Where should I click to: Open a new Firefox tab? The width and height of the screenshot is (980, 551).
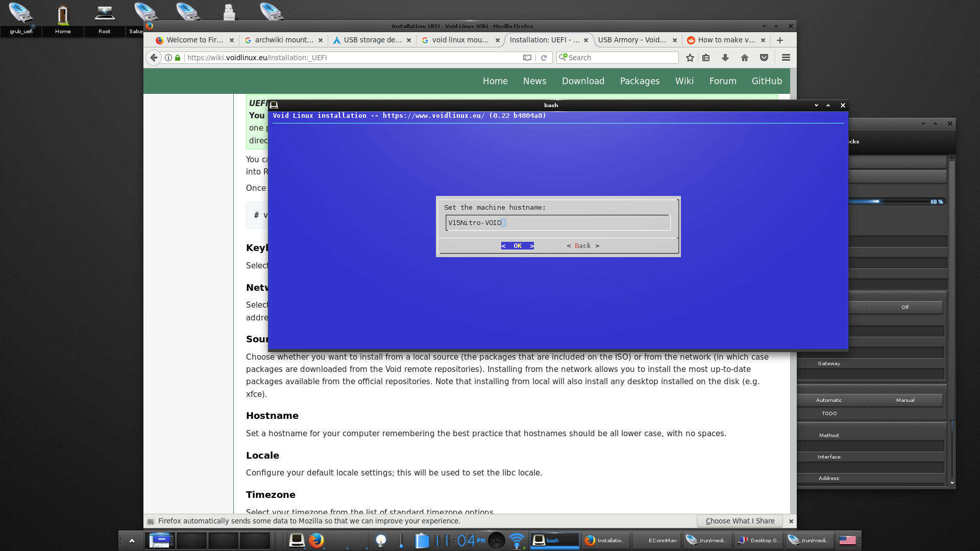780,40
